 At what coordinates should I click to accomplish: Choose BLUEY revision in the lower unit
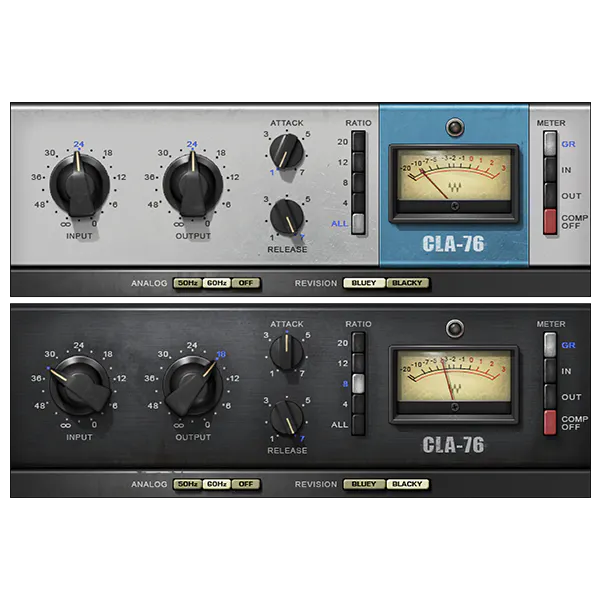(364, 484)
